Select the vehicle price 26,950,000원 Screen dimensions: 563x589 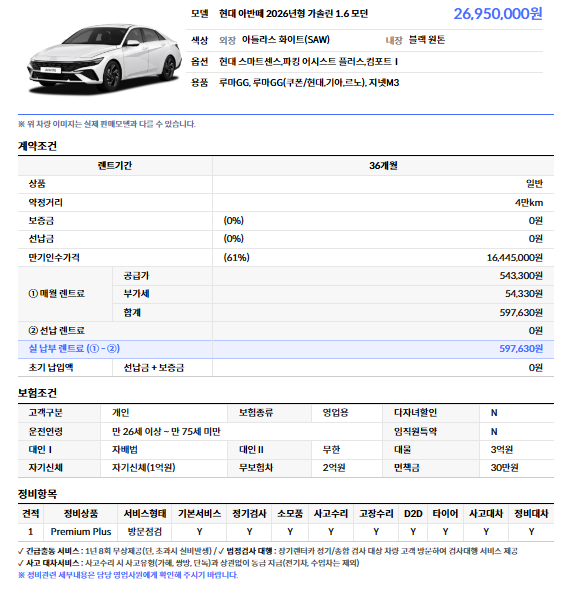(498, 14)
